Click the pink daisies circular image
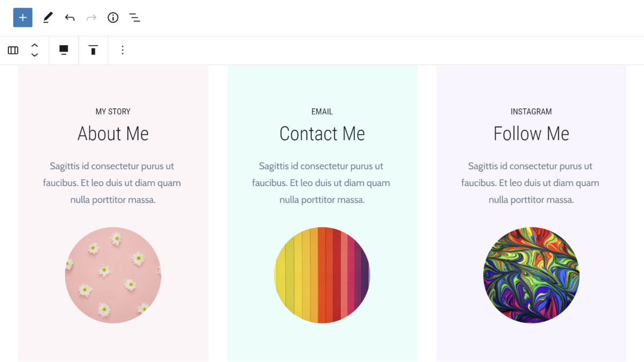 (113, 275)
